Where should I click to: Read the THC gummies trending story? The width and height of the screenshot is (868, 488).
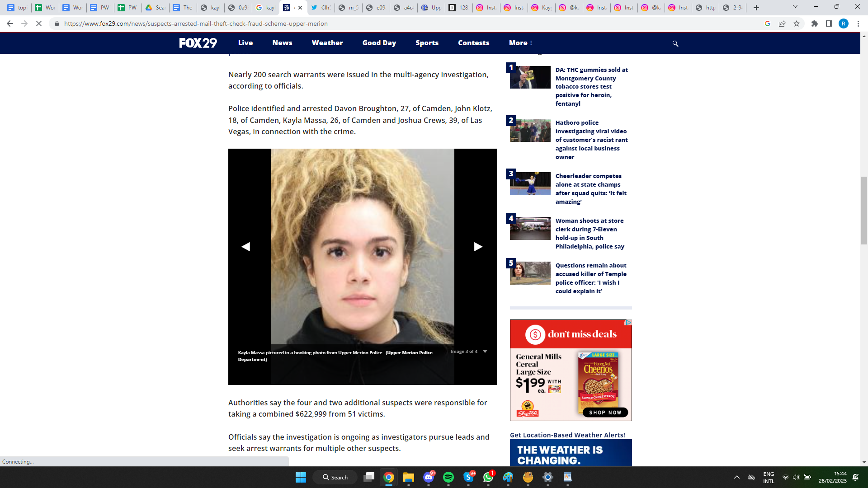click(x=592, y=87)
